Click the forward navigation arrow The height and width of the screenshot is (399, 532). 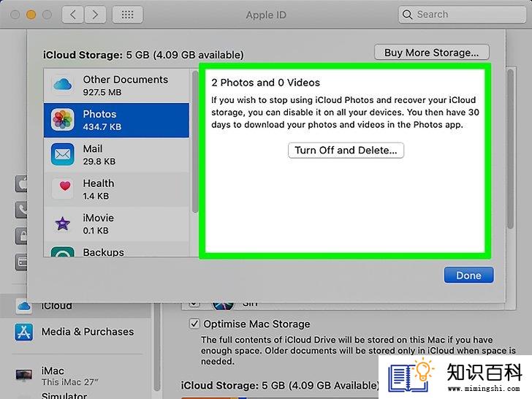coord(95,15)
